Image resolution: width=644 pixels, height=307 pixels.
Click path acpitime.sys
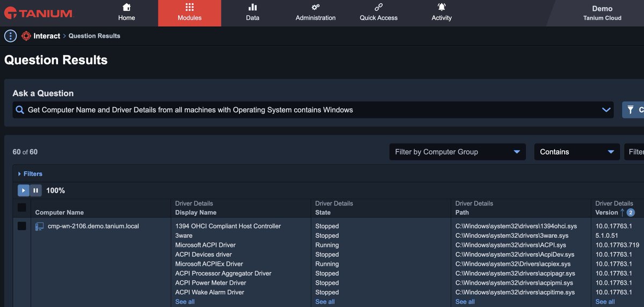point(515,293)
